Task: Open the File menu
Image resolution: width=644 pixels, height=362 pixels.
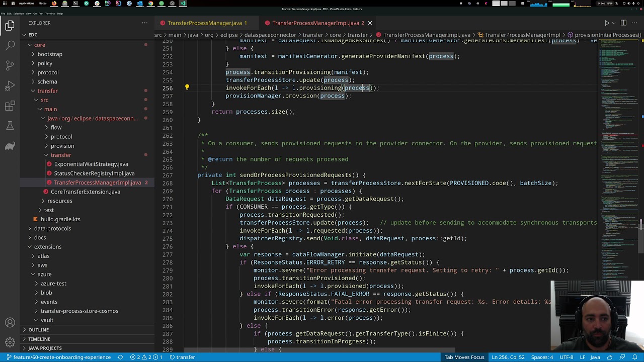Action: point(3,14)
